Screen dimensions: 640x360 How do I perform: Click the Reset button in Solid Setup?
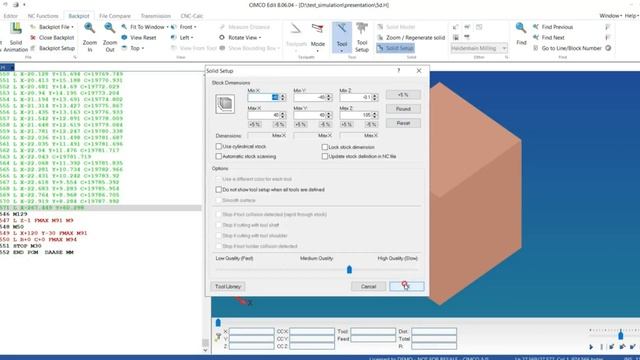coord(403,123)
